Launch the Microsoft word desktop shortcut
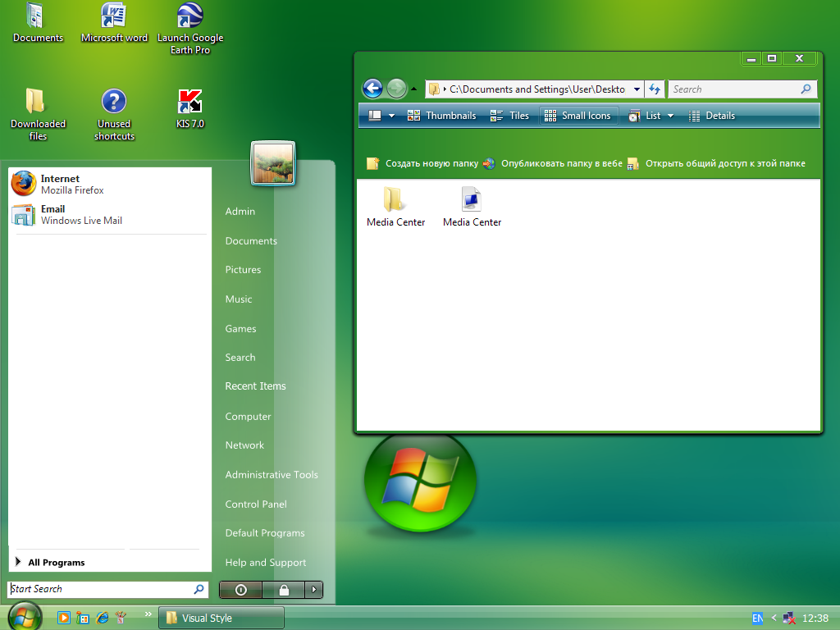Screen dimensions: 840x630 [113, 22]
